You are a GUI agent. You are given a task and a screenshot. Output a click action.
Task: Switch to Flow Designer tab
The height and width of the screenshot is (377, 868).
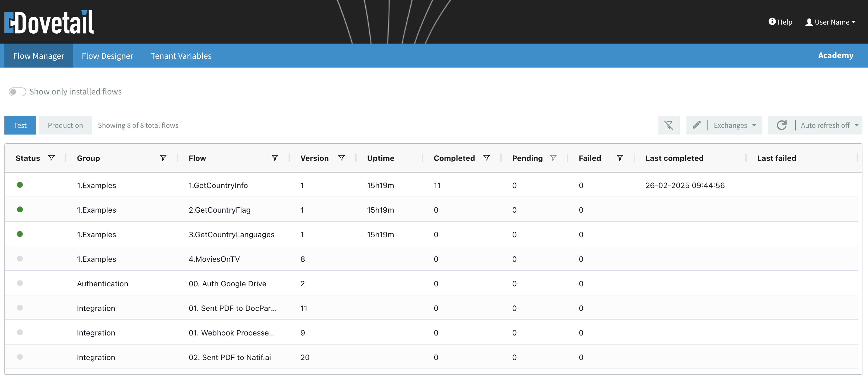point(108,56)
